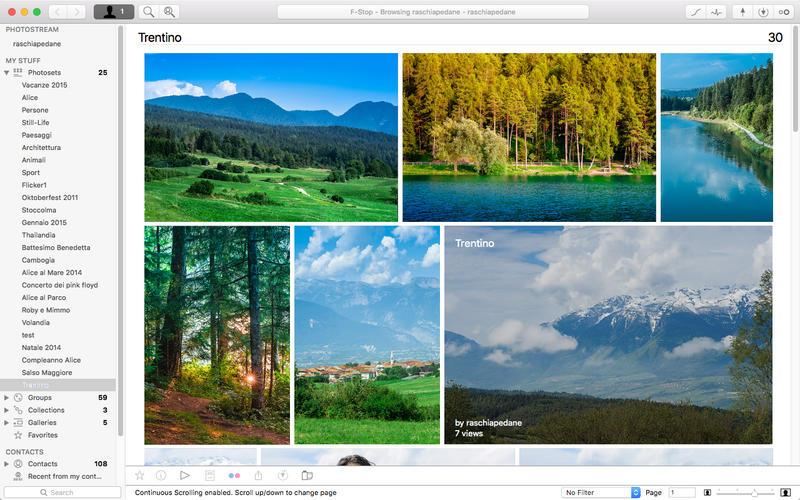
Task: Click the search magnifier icon in top toolbar
Action: [149, 12]
